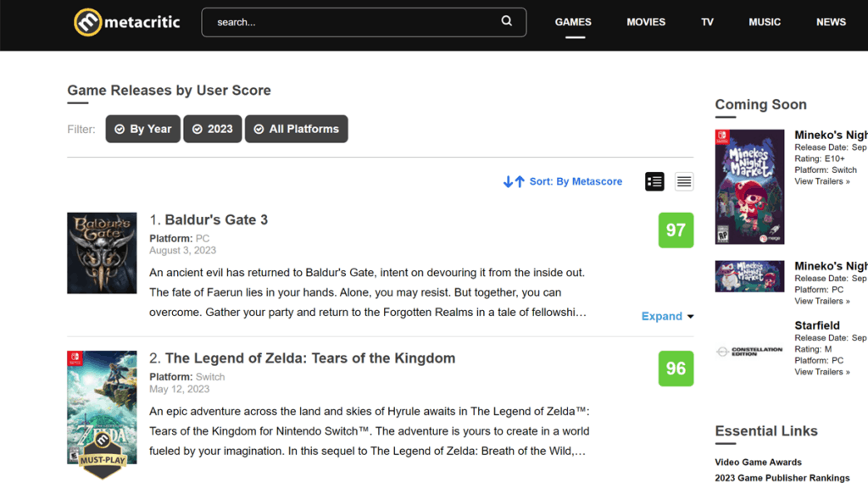Switch to the condensed list view icon

[x=683, y=181]
